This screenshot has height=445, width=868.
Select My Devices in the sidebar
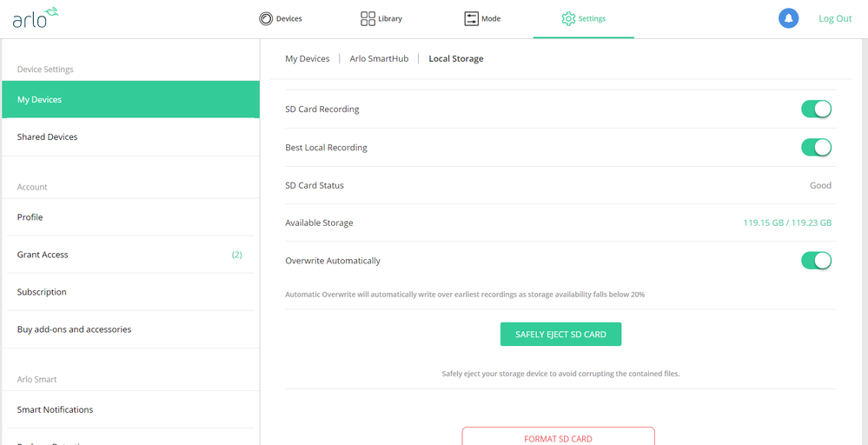coord(130,100)
